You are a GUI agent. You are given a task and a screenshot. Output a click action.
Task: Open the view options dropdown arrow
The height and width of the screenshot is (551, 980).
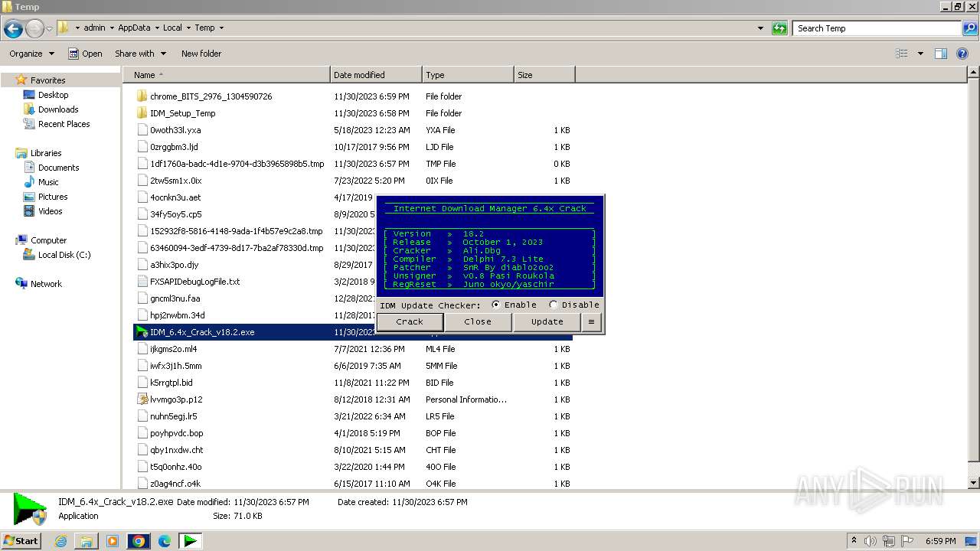(920, 54)
